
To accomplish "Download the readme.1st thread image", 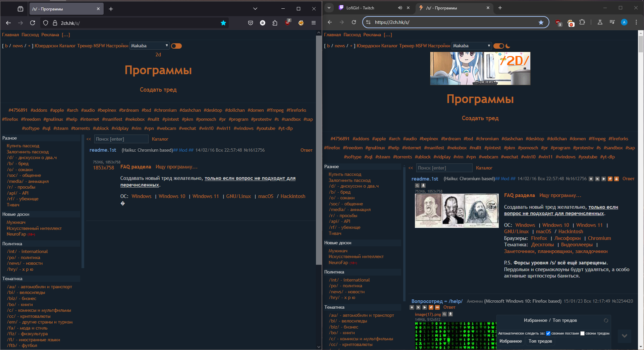I will (x=423, y=185).
